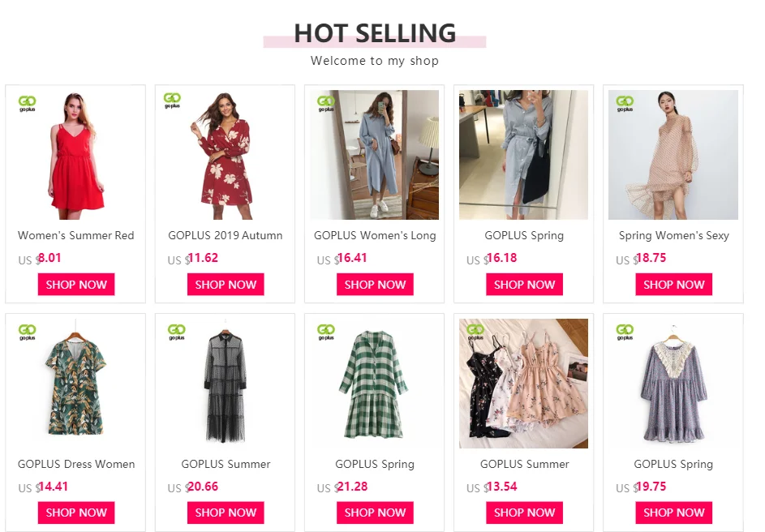This screenshot has width=765, height=532.
Task: Click SHOP NOW under the $13.54 rompers
Action: click(525, 513)
